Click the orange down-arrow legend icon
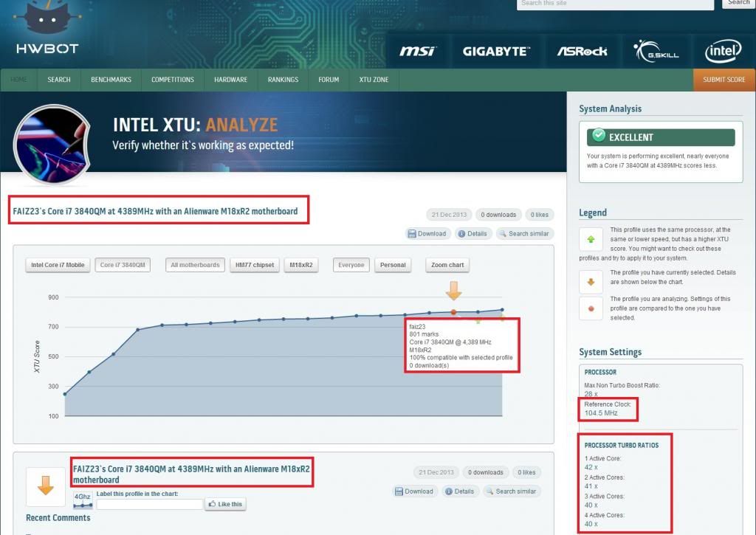 click(591, 282)
